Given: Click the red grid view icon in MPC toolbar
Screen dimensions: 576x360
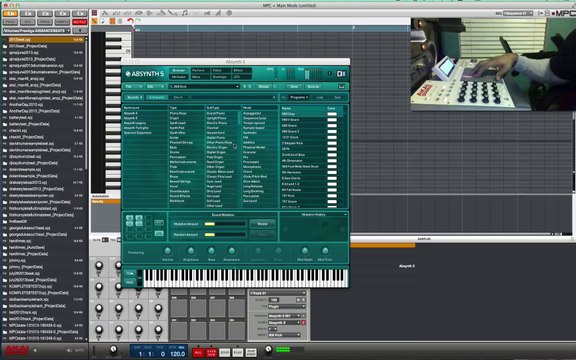Looking at the screenshot, I should (94, 13).
